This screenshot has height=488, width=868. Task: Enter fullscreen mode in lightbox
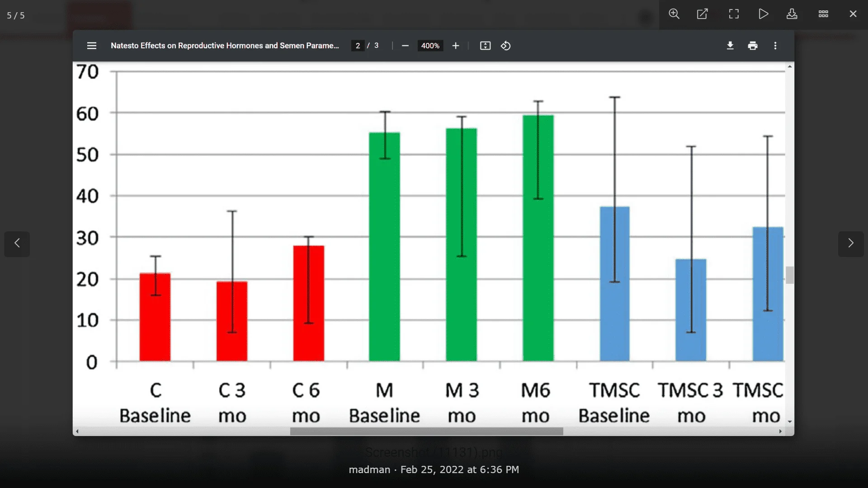coord(734,14)
